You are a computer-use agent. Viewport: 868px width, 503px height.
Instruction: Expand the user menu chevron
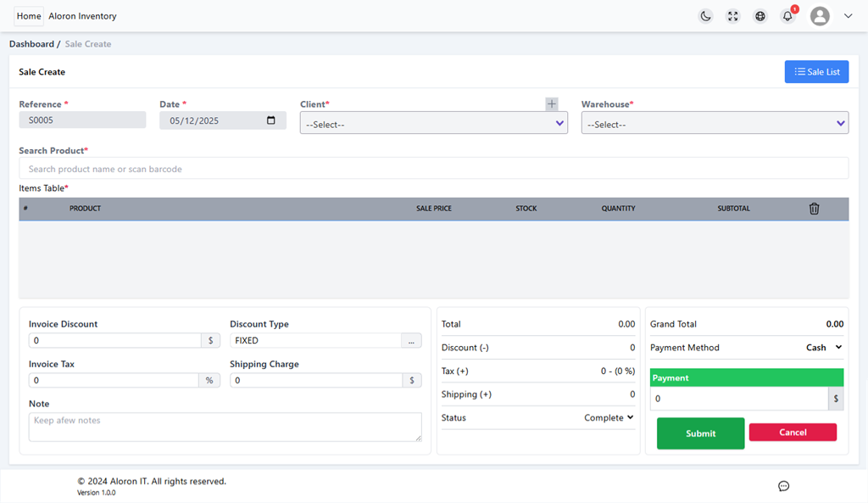coord(848,16)
